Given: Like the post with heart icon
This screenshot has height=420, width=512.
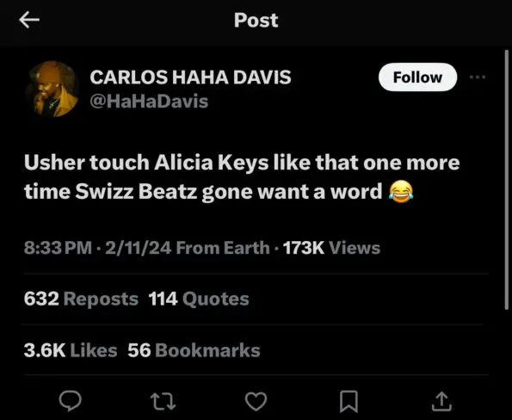Looking at the screenshot, I should [256, 401].
